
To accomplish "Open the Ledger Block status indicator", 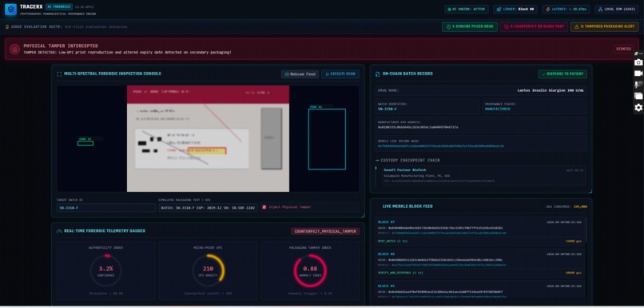I will point(515,9).
